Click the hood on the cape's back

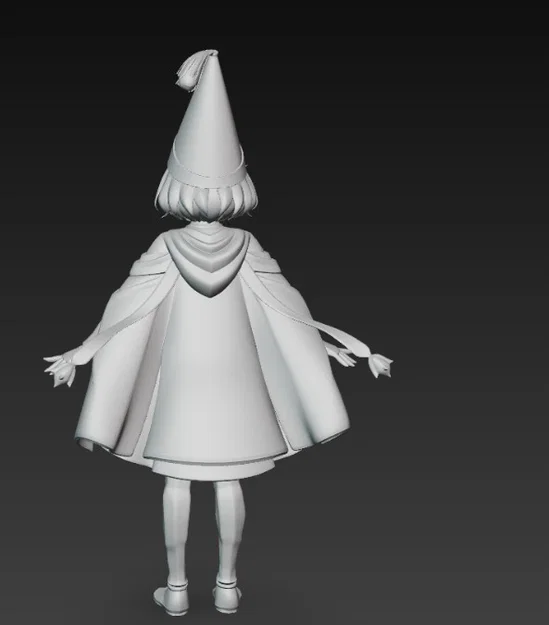(x=208, y=260)
